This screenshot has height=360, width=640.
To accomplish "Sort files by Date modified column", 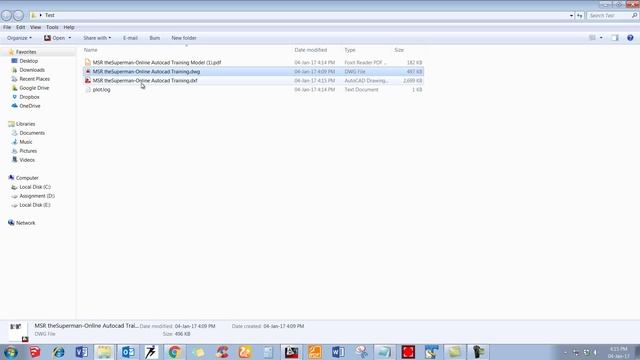I will tap(311, 50).
